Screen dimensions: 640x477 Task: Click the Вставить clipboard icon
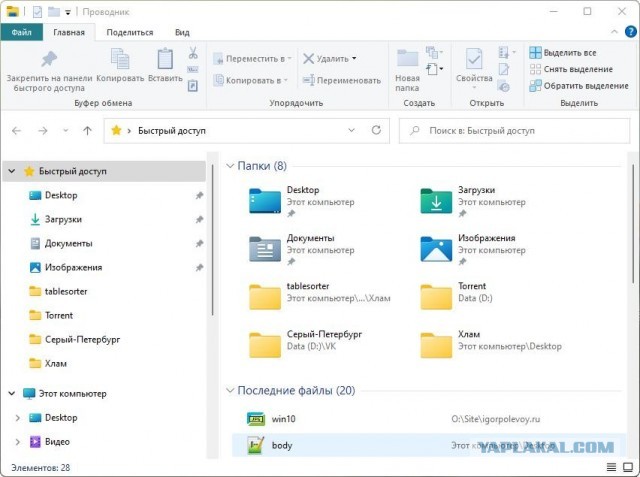165,59
